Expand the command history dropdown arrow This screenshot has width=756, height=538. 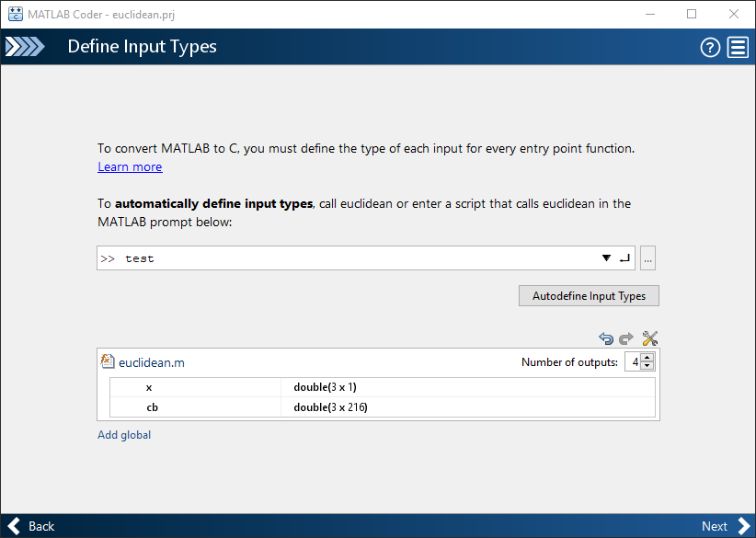tap(606, 258)
